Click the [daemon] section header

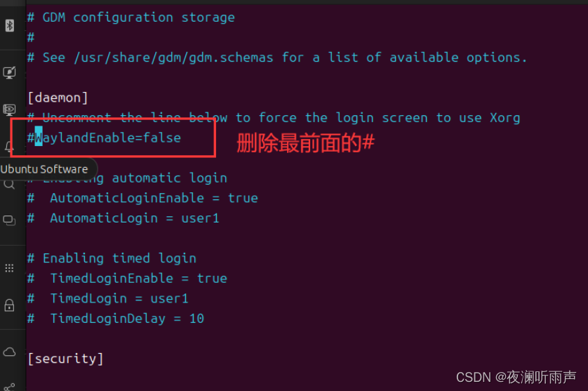point(58,98)
